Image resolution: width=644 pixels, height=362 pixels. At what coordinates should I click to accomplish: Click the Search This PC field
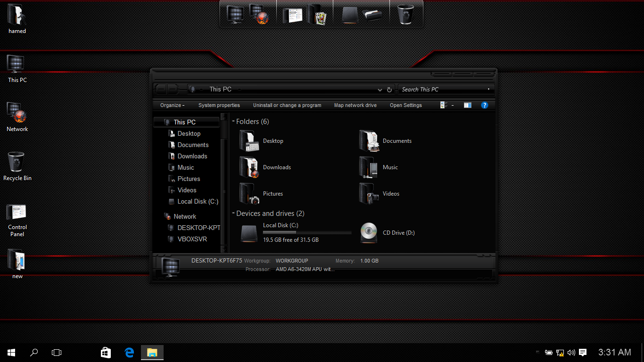click(x=441, y=90)
